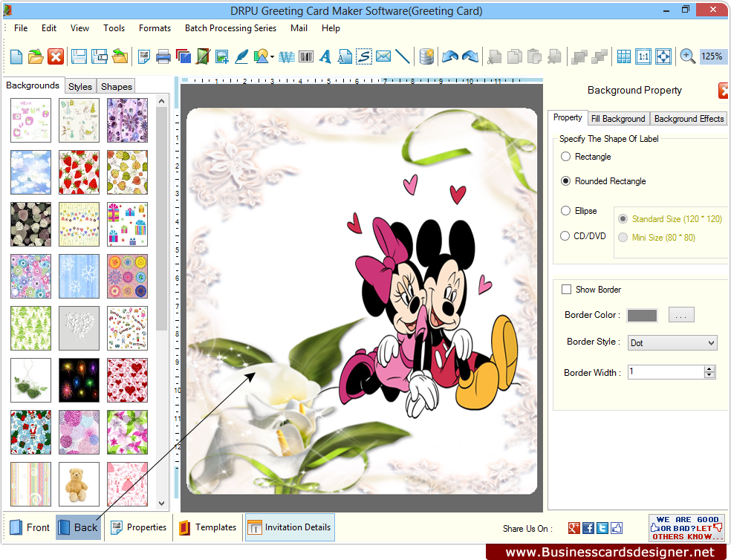Open the Properties panel button
This screenshot has width=731, height=560.
pos(138,527)
